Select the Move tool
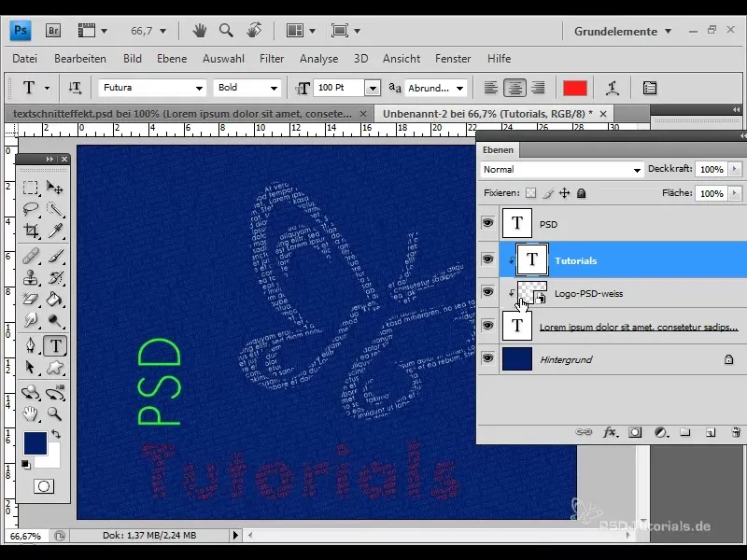 55,188
